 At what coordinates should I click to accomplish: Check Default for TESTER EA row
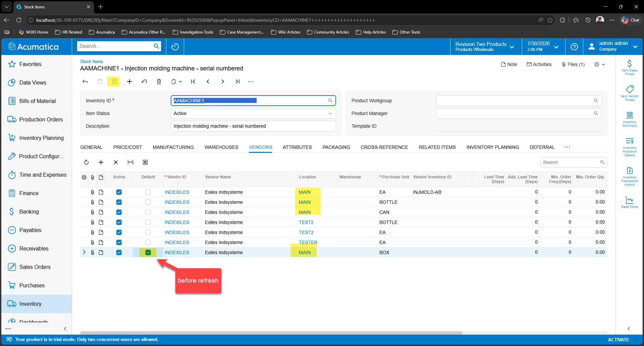pyautogui.click(x=148, y=242)
